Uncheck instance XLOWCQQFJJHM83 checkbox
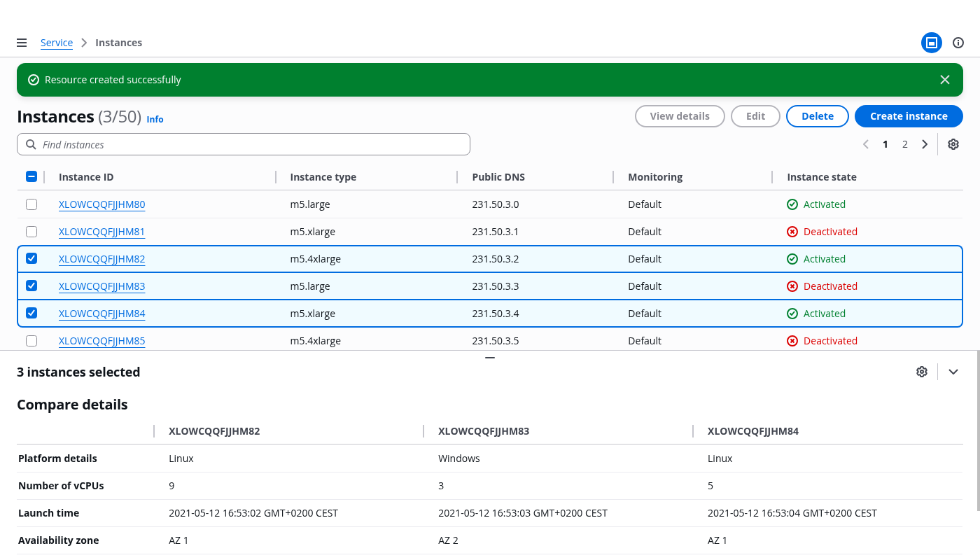This screenshot has height=560, width=980. [31, 286]
